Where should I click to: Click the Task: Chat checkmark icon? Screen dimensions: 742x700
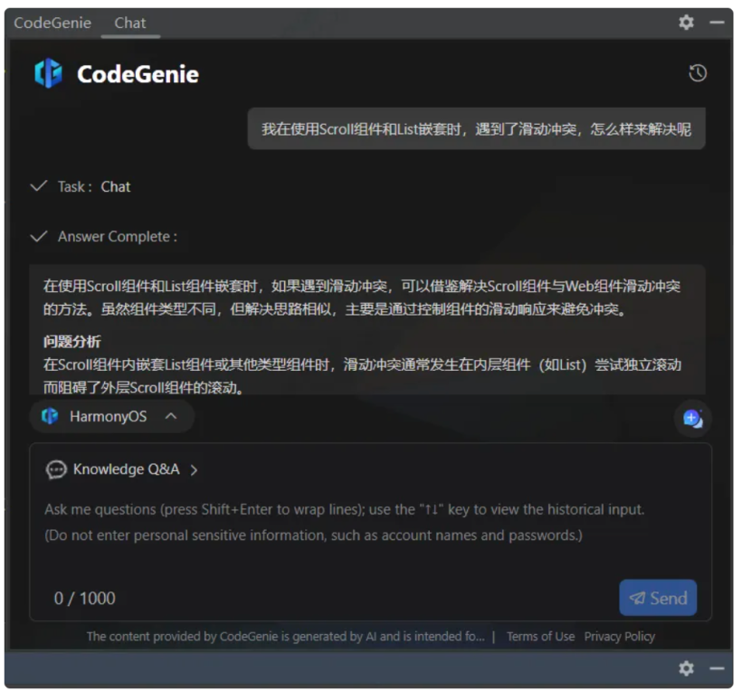[38, 186]
